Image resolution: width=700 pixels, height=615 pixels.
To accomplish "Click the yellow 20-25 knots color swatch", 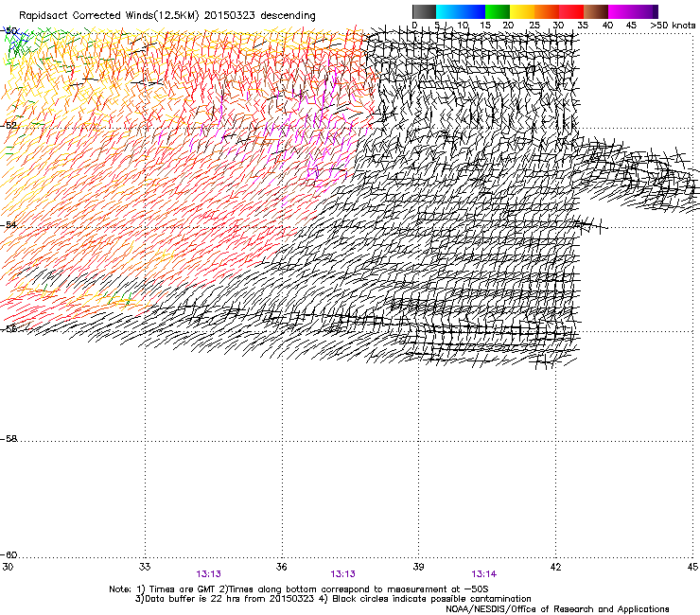I will [x=522, y=11].
